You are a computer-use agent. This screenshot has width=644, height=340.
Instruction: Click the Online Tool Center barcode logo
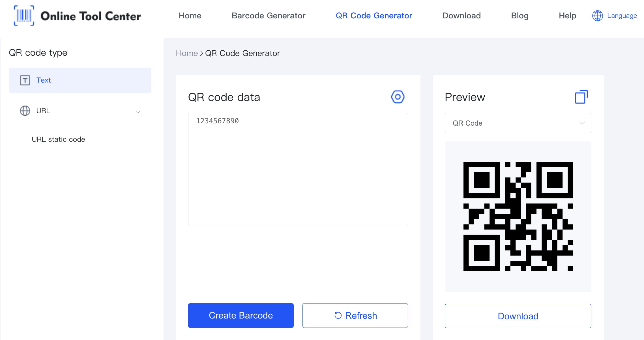23,16
